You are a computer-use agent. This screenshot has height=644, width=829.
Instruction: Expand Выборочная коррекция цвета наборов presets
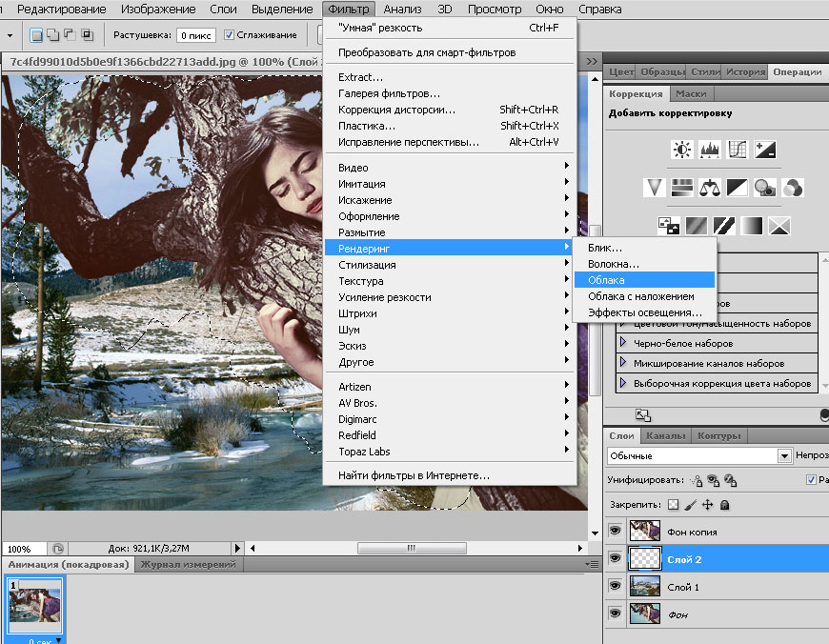point(623,382)
